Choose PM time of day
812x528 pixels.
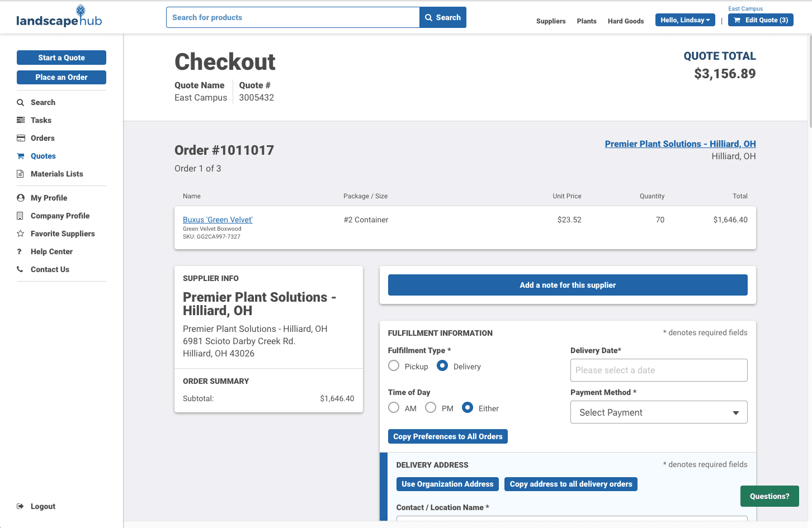point(431,408)
